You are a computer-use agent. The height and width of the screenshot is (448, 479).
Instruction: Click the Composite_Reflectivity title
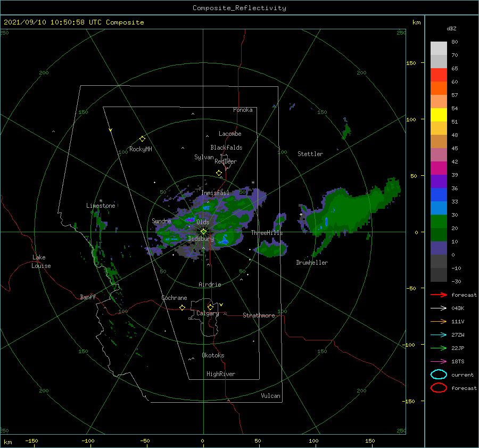240,8
